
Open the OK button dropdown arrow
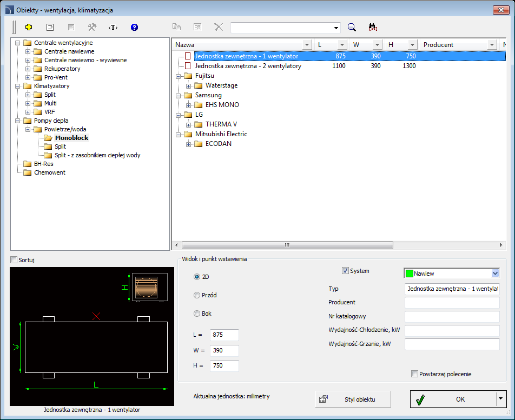(x=500, y=399)
